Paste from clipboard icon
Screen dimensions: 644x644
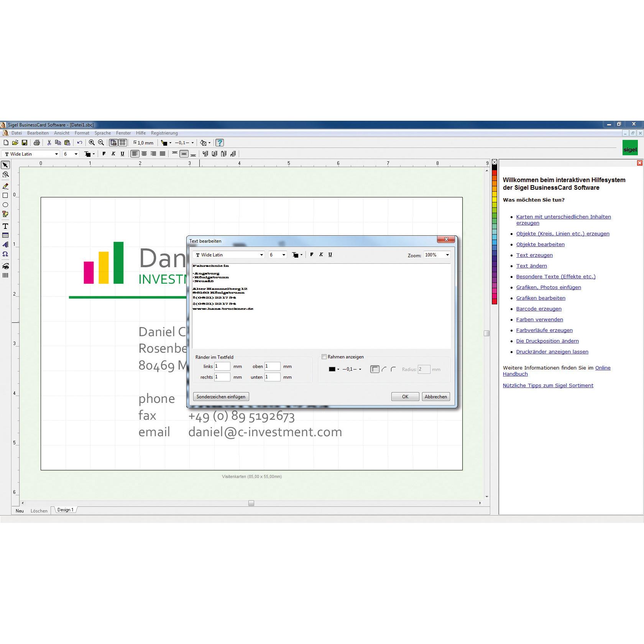pos(67,143)
